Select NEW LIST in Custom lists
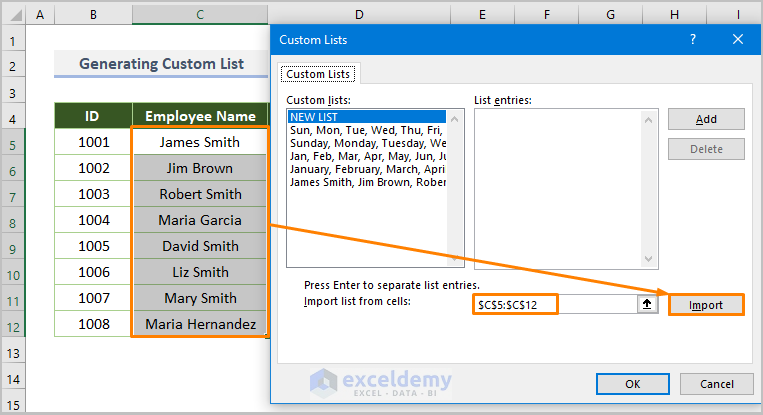 [x=367, y=117]
